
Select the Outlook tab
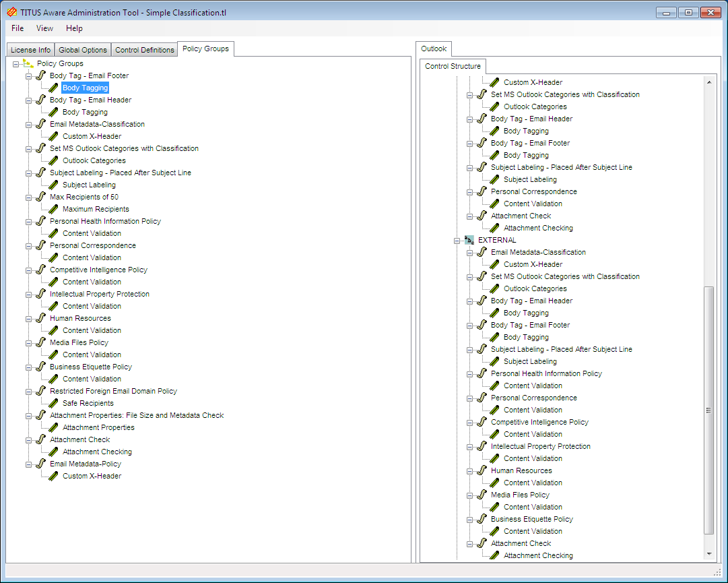[434, 49]
